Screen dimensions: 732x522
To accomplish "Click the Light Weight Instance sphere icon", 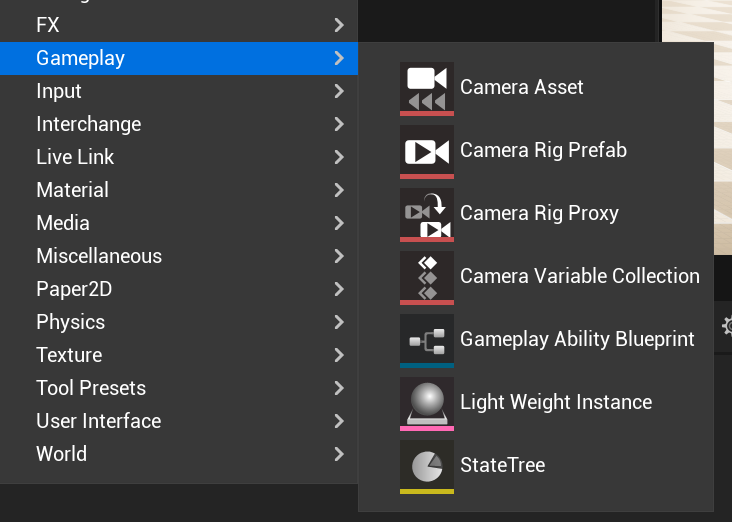I will (x=427, y=403).
